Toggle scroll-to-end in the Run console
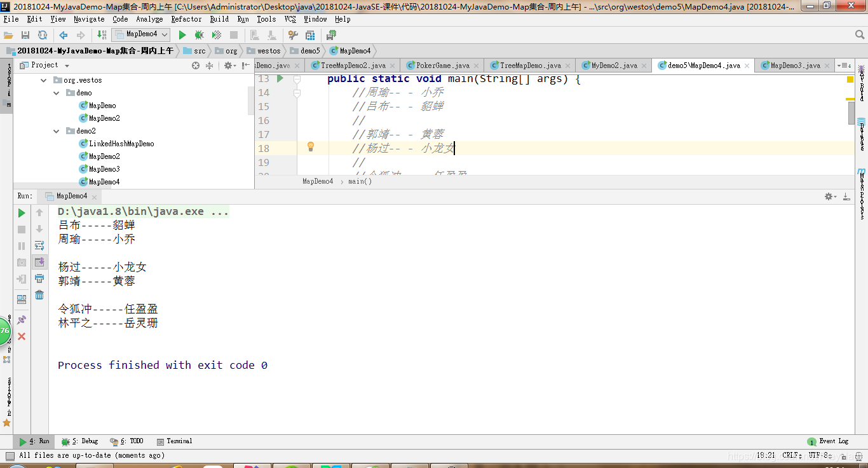 (x=39, y=262)
